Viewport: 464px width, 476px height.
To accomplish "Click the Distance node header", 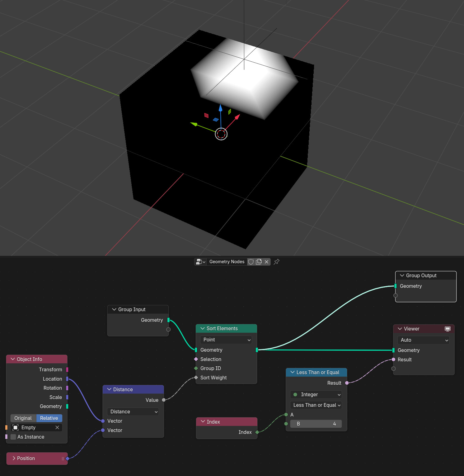I will click(x=133, y=389).
